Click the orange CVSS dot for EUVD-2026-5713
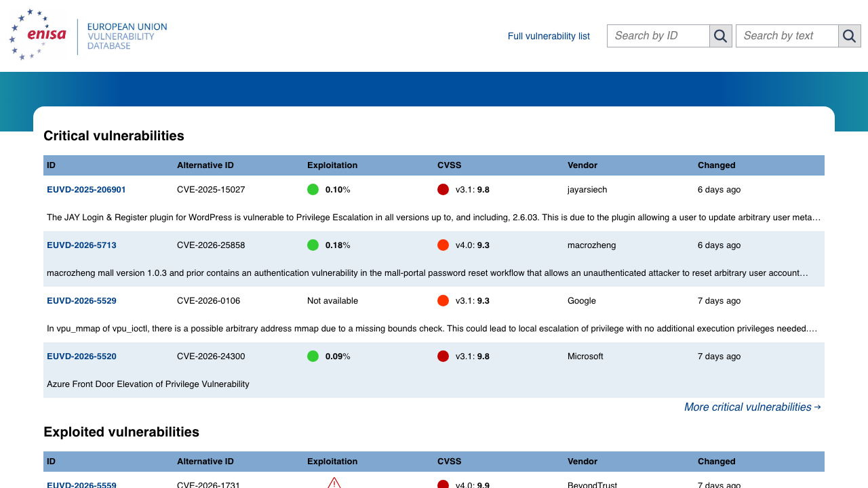 443,245
